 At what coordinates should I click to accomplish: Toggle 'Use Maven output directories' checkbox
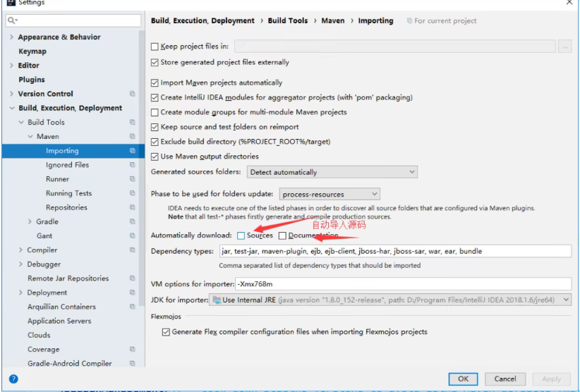click(x=155, y=157)
